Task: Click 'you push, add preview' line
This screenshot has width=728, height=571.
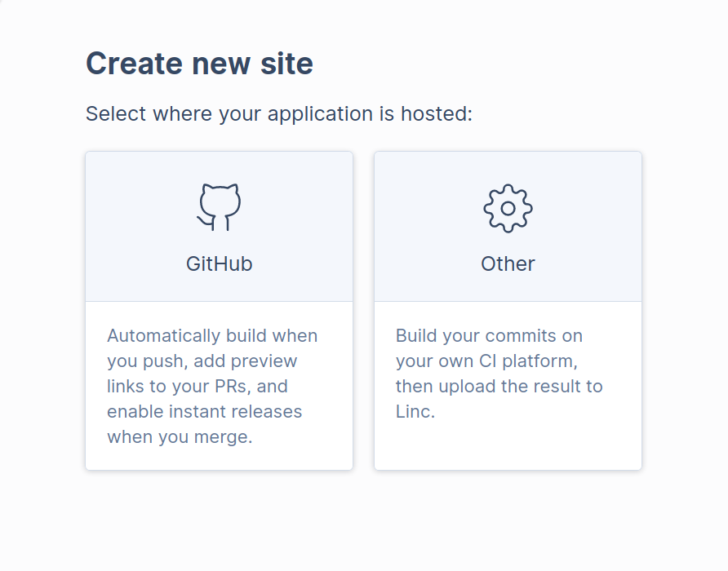Action: point(202,361)
